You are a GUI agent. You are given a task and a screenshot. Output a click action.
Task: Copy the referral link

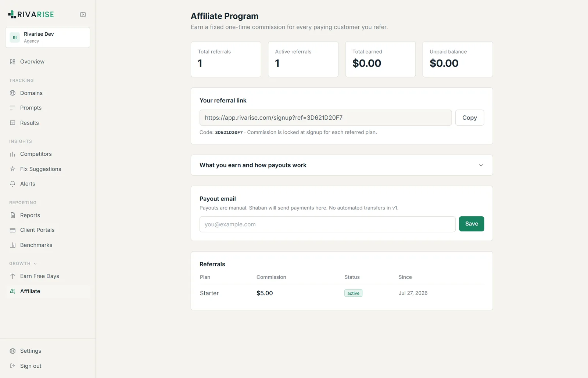click(x=470, y=118)
